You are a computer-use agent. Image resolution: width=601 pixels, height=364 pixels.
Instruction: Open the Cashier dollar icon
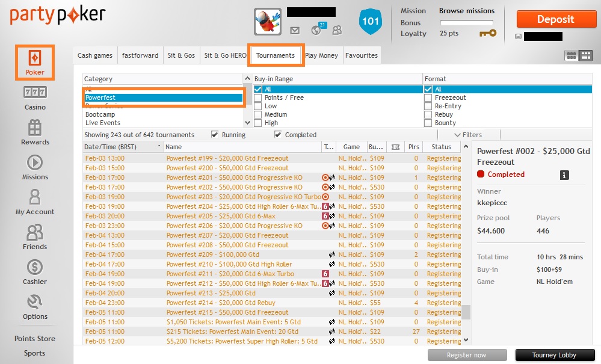point(35,267)
